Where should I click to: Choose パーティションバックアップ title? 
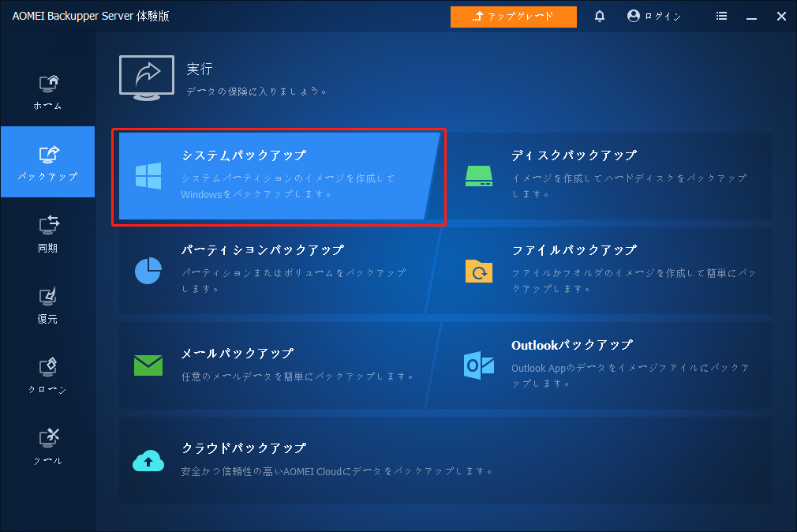pyautogui.click(x=263, y=249)
